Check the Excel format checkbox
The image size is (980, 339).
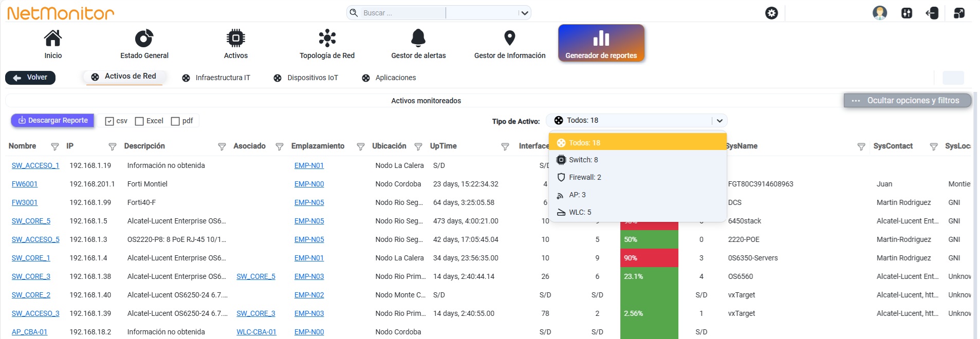(139, 121)
